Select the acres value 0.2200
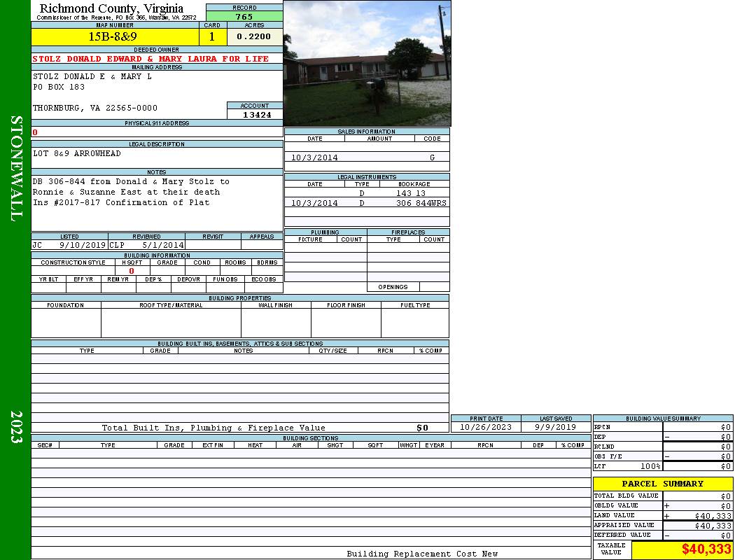 pyautogui.click(x=254, y=36)
